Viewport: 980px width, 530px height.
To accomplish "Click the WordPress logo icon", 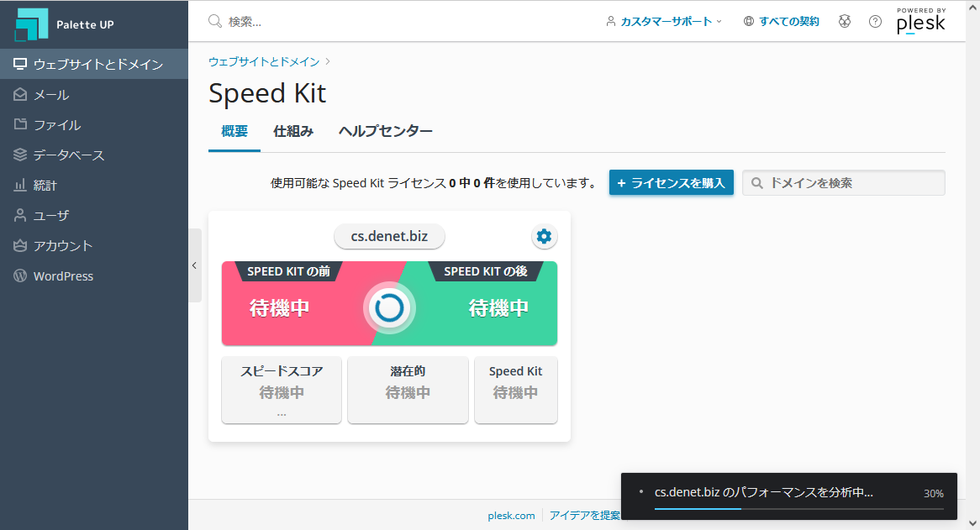I will 20,276.
